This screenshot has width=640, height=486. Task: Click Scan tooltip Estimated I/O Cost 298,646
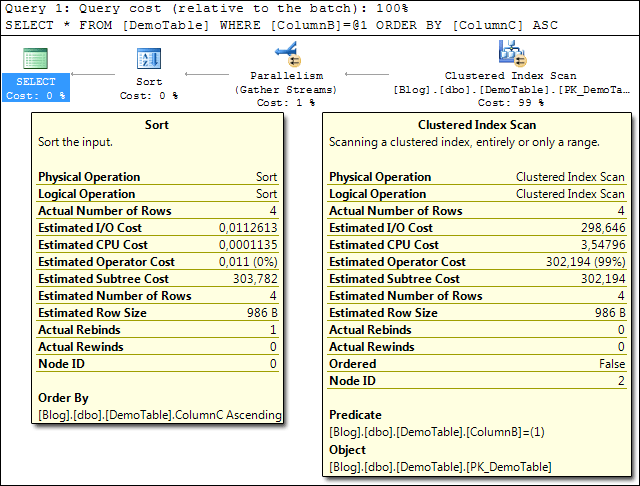(477, 228)
